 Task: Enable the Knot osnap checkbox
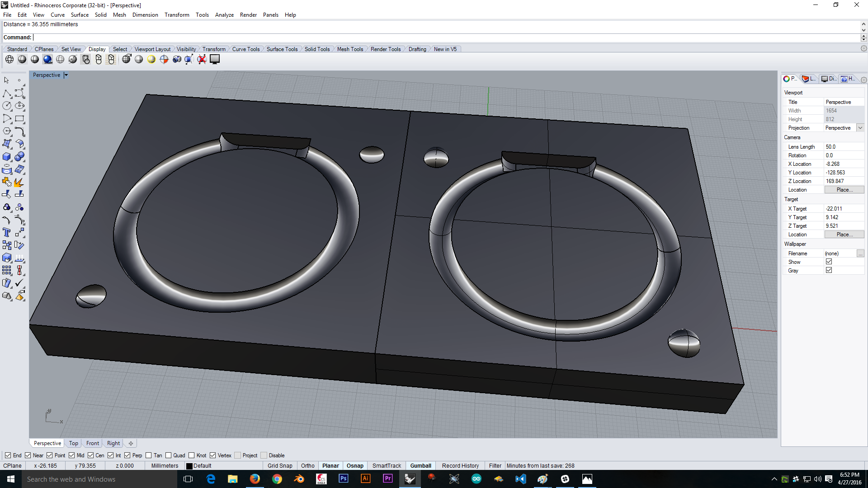[192, 455]
